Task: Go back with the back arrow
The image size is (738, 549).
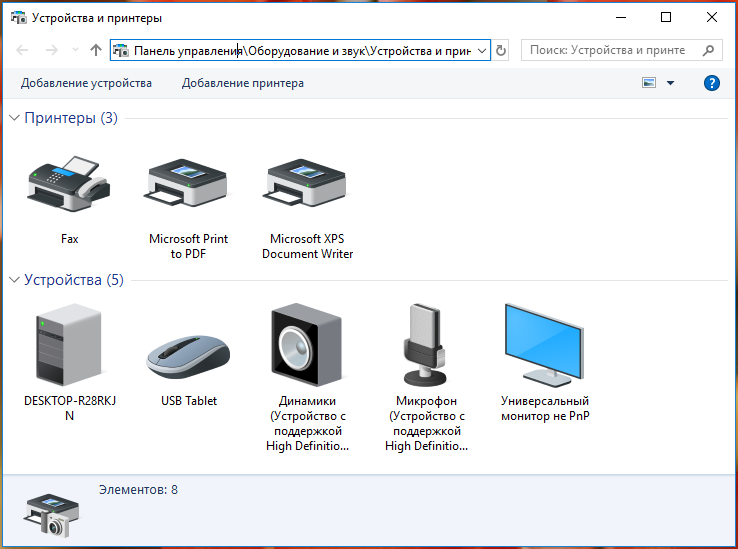Action: point(22,50)
